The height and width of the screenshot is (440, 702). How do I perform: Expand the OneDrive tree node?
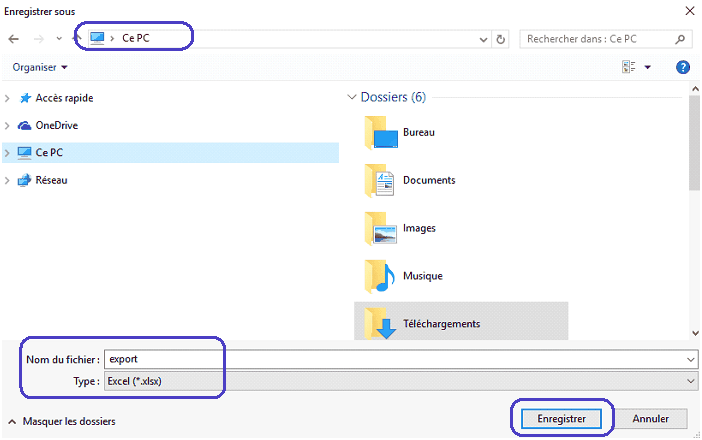(x=9, y=126)
